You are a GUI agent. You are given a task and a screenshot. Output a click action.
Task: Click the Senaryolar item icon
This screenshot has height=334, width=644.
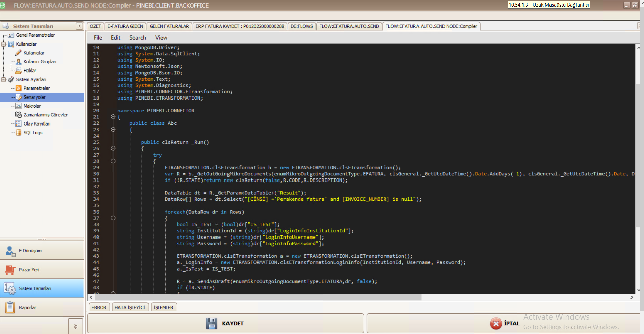[18, 97]
